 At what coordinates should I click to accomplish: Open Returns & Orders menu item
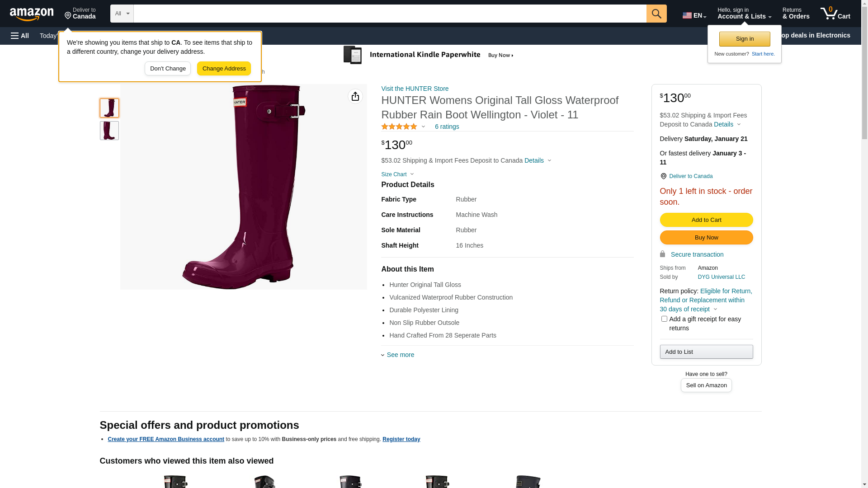click(796, 14)
